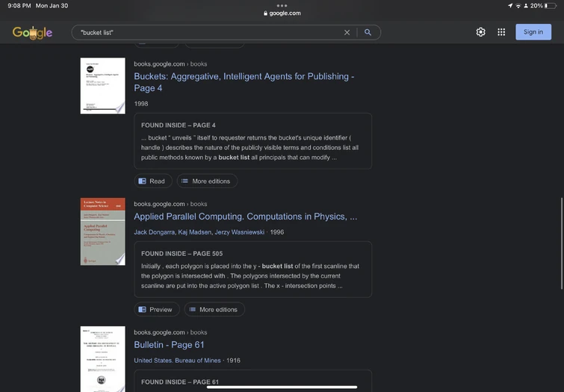Tap the location arrow status icon
The image size is (564, 392).
pyautogui.click(x=510, y=6)
